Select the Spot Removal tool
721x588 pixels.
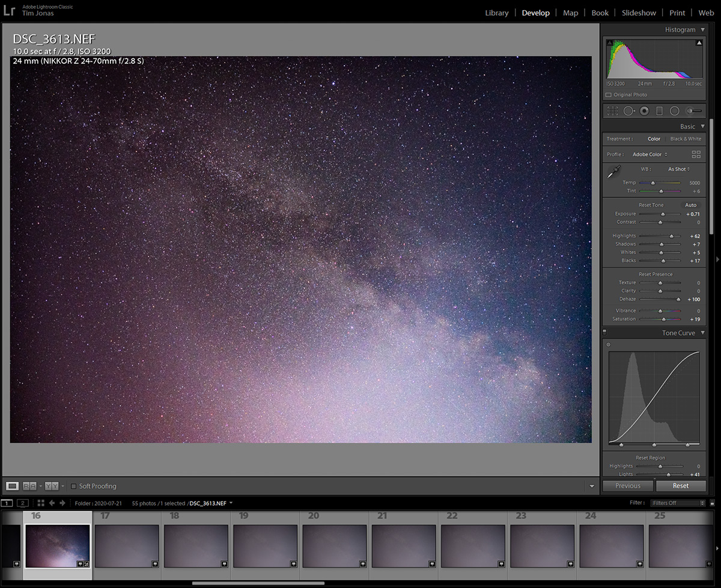coord(628,111)
